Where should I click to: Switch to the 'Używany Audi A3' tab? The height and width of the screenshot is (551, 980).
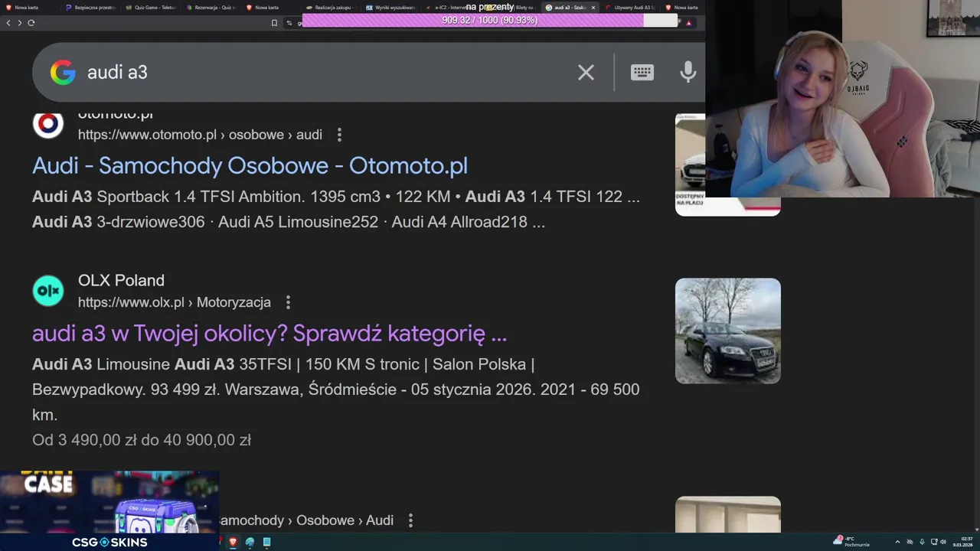(629, 8)
